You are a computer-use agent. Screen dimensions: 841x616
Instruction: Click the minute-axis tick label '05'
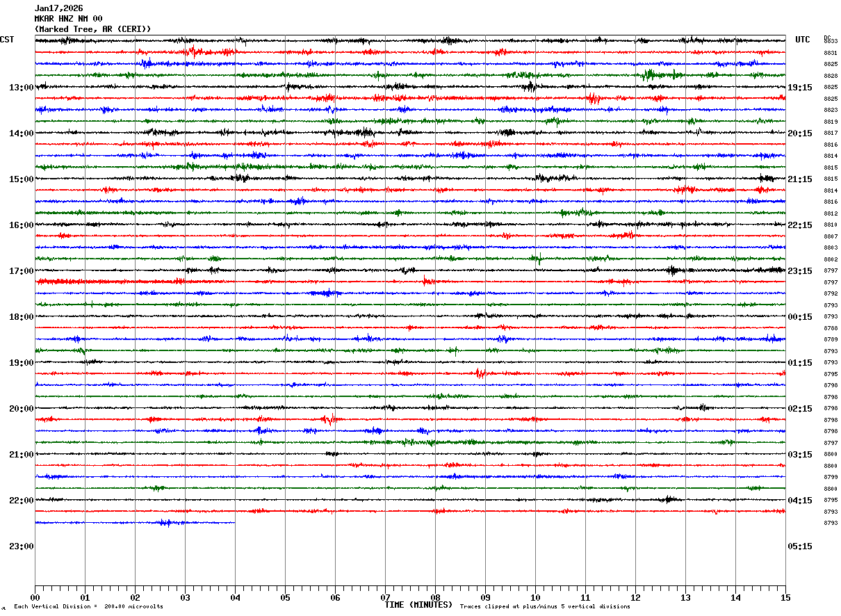coord(285,598)
